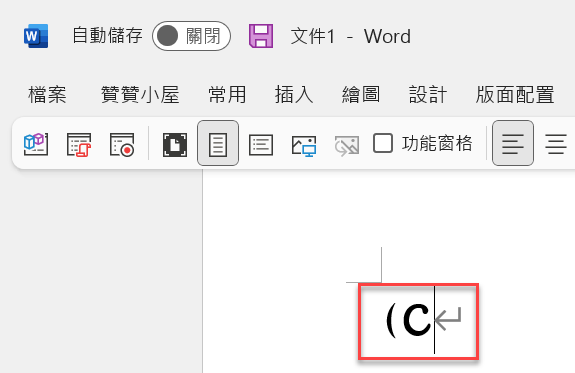This screenshot has width=575, height=373.
Task: Switch to the outline list view icon
Action: pos(261,145)
